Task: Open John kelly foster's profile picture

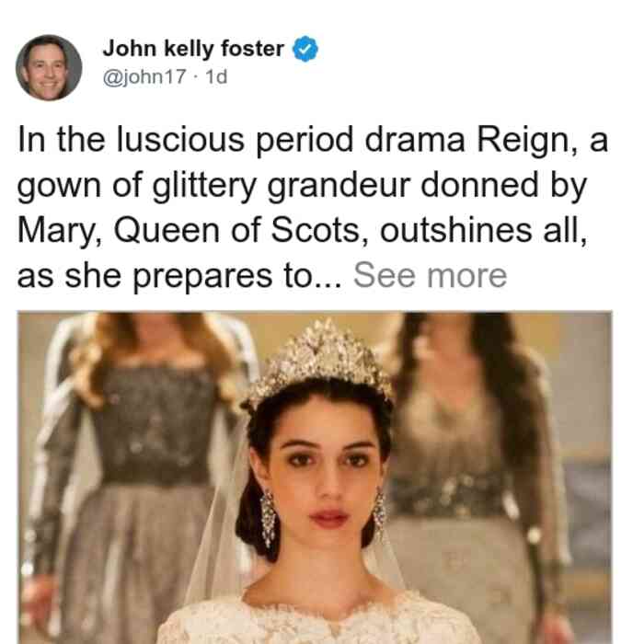Action: pos(49,68)
